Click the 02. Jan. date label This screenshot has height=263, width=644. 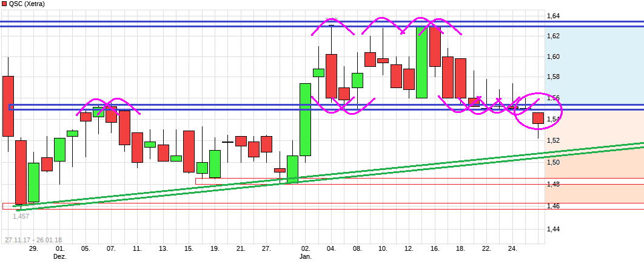click(x=306, y=252)
